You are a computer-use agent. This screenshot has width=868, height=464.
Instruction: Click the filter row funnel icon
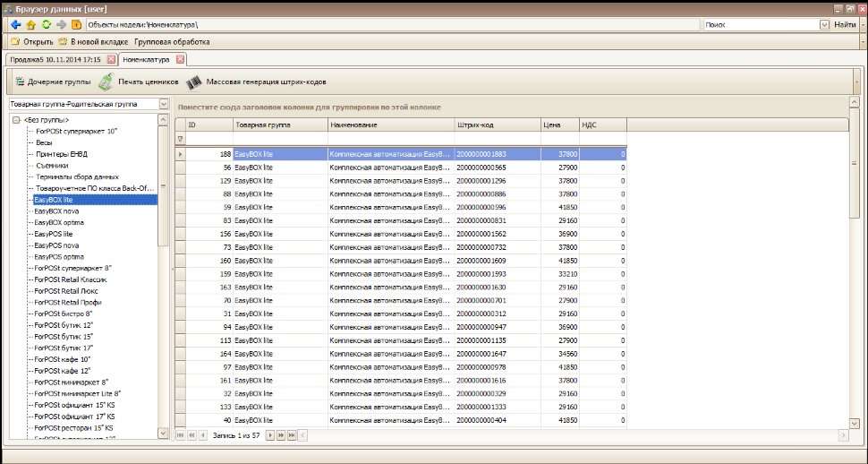[180, 139]
